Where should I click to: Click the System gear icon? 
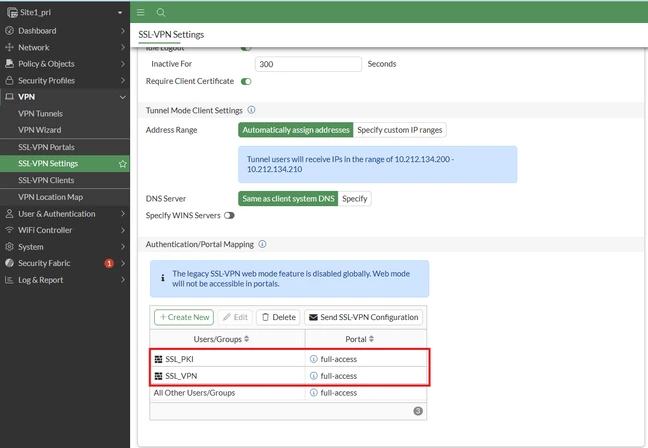click(x=9, y=247)
